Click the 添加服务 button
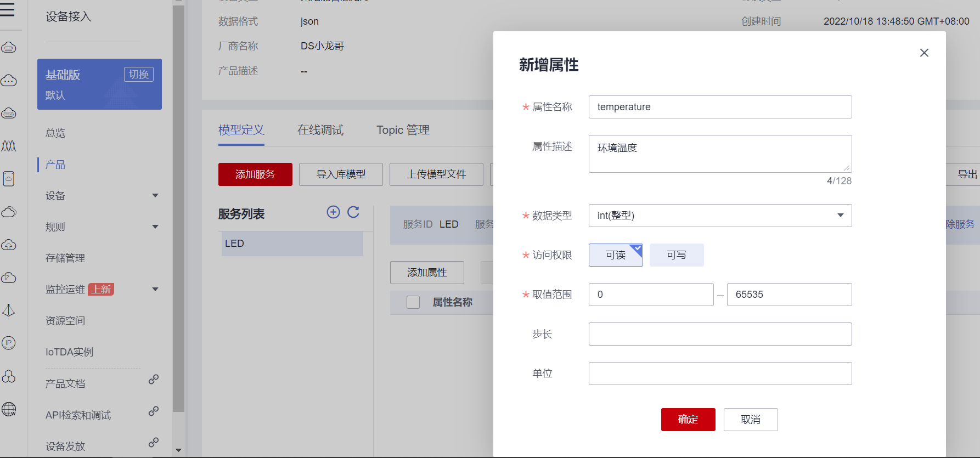This screenshot has height=458, width=980. point(255,174)
